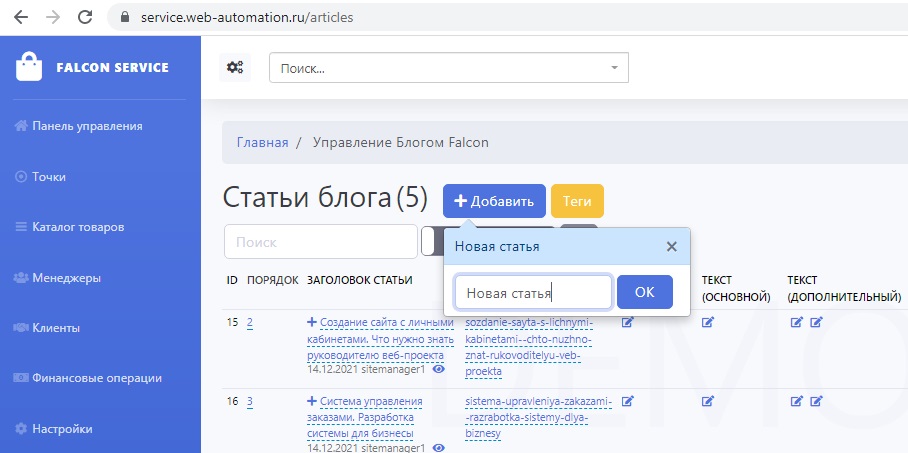Click the yellow "Теги" button
The width and height of the screenshot is (908, 453).
coord(577,201)
